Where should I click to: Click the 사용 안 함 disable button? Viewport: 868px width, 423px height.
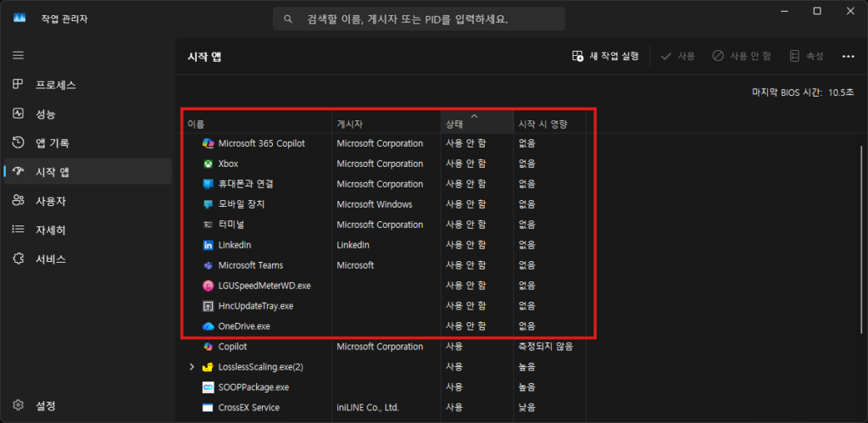(x=741, y=56)
